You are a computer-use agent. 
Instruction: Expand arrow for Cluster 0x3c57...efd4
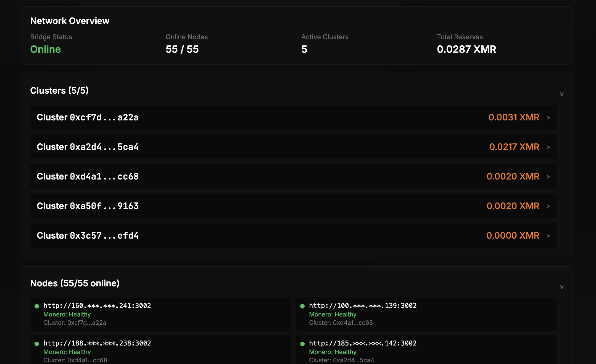(548, 236)
